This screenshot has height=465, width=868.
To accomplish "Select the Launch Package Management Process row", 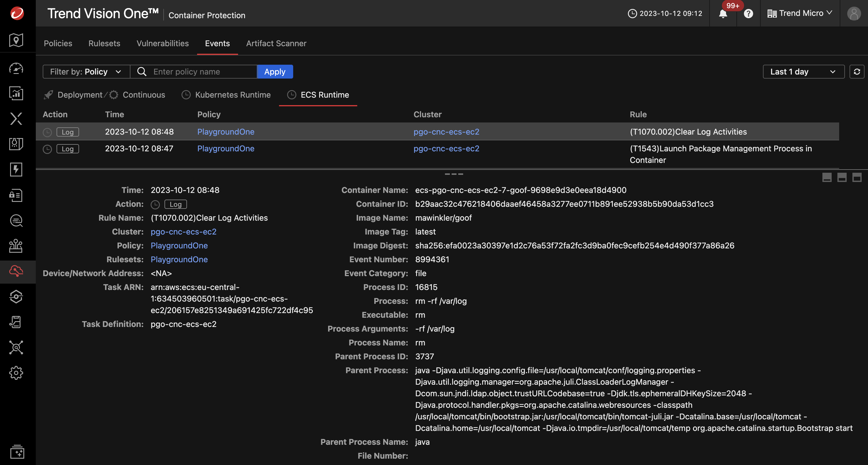I will click(x=437, y=154).
